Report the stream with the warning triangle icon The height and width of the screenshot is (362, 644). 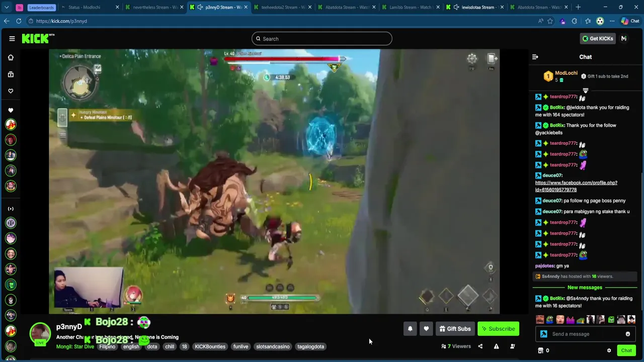[496, 346]
